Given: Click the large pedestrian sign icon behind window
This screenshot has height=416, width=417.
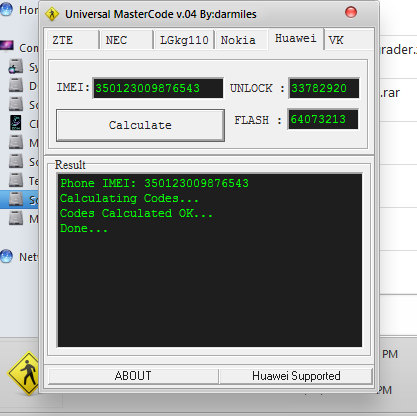Looking at the screenshot, I should click(x=23, y=373).
